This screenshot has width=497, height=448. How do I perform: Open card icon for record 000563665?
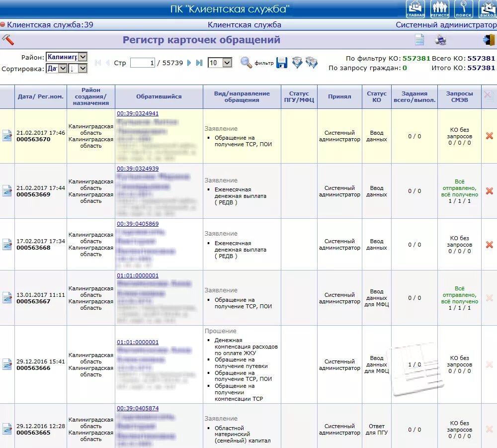click(7, 429)
